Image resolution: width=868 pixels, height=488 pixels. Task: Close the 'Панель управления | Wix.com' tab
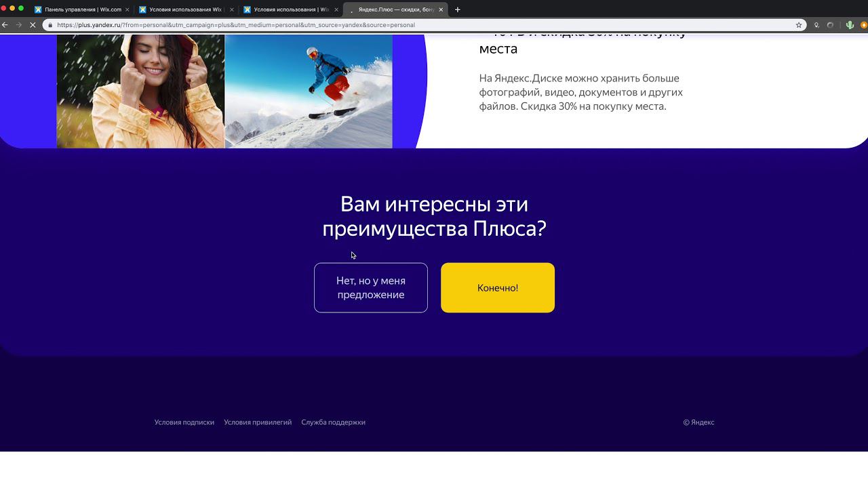point(127,9)
